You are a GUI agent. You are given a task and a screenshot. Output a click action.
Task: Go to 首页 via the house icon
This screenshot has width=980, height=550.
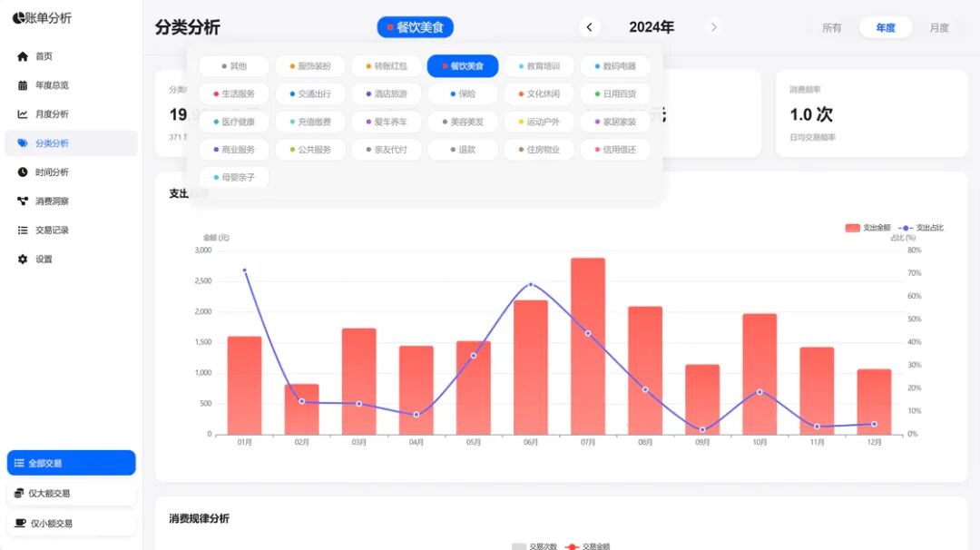click(x=23, y=56)
